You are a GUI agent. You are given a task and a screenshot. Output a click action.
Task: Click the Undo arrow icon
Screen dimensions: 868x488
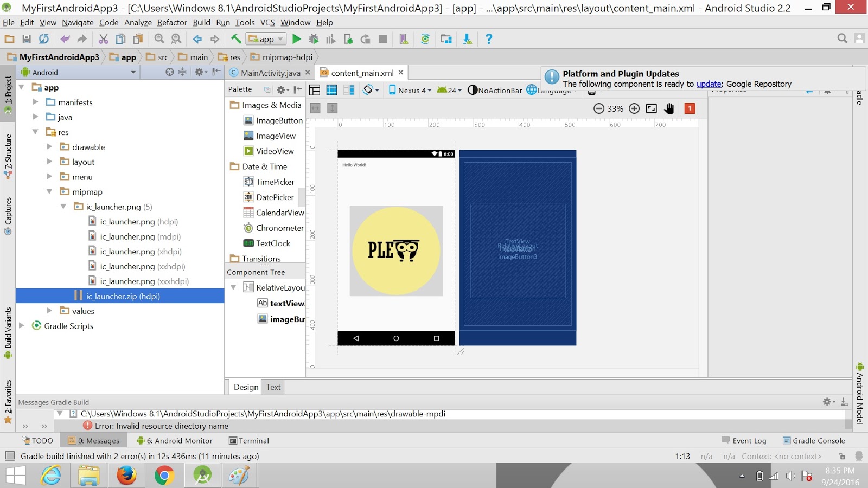[x=65, y=39]
